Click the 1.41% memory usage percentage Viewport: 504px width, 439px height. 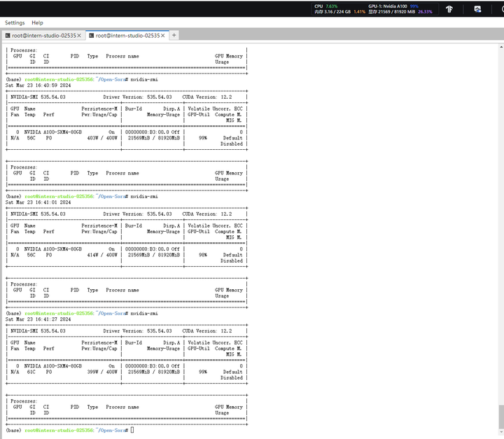pyautogui.click(x=359, y=12)
